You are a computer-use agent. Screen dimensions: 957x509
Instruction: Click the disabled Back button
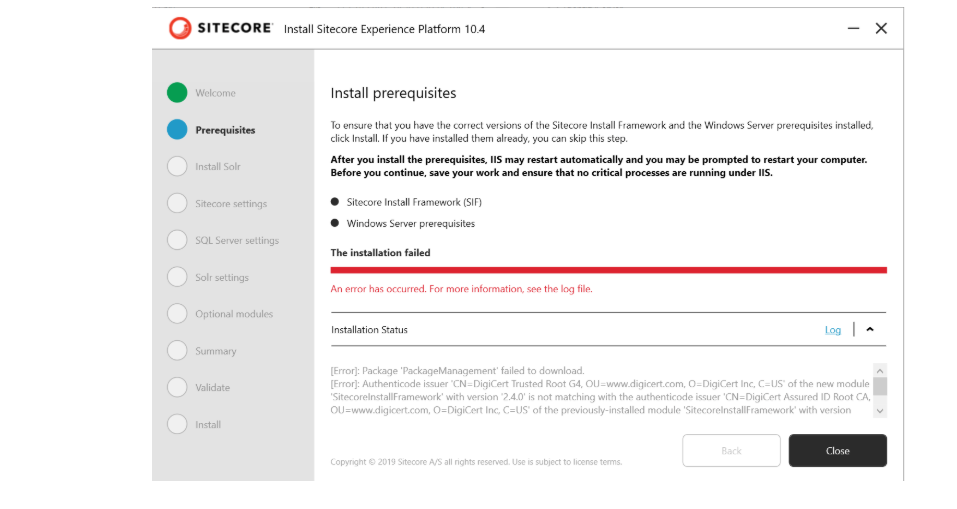[731, 450]
